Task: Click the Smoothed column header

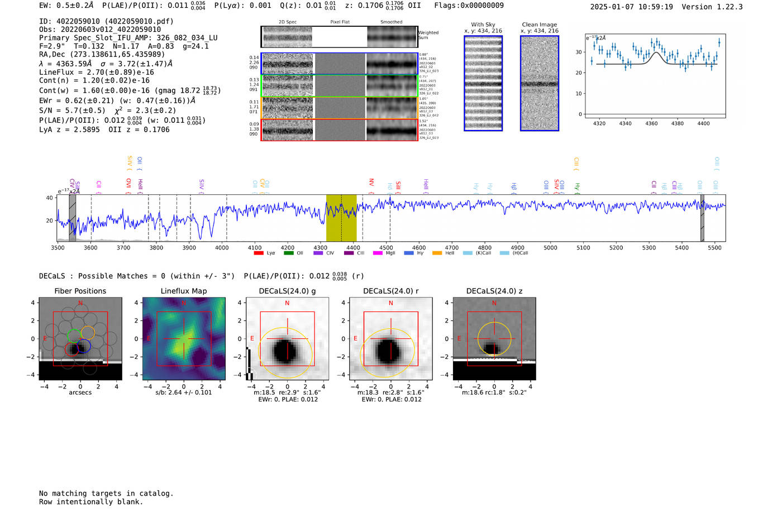Action: (x=391, y=22)
